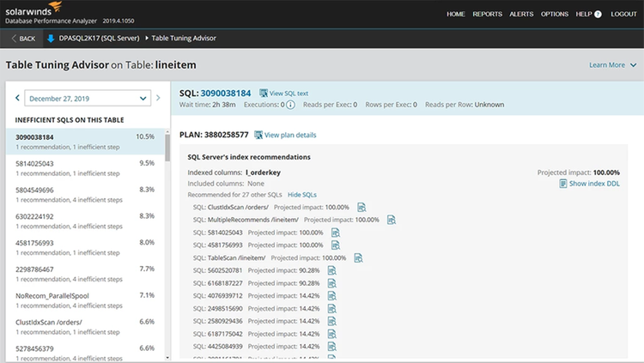Image resolution: width=644 pixels, height=363 pixels.
Task: Click Reads per Row: Unknown text
Action: [x=465, y=105]
